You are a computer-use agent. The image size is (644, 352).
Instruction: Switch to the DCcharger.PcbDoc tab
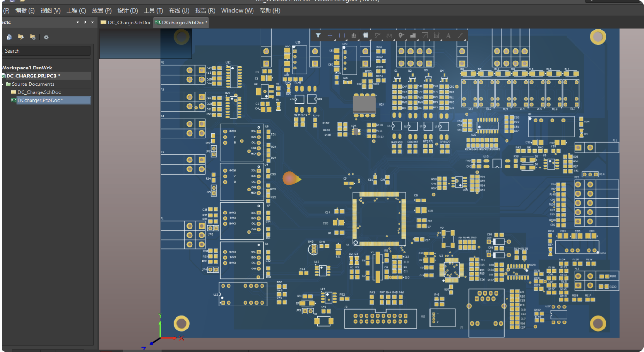pyautogui.click(x=181, y=23)
